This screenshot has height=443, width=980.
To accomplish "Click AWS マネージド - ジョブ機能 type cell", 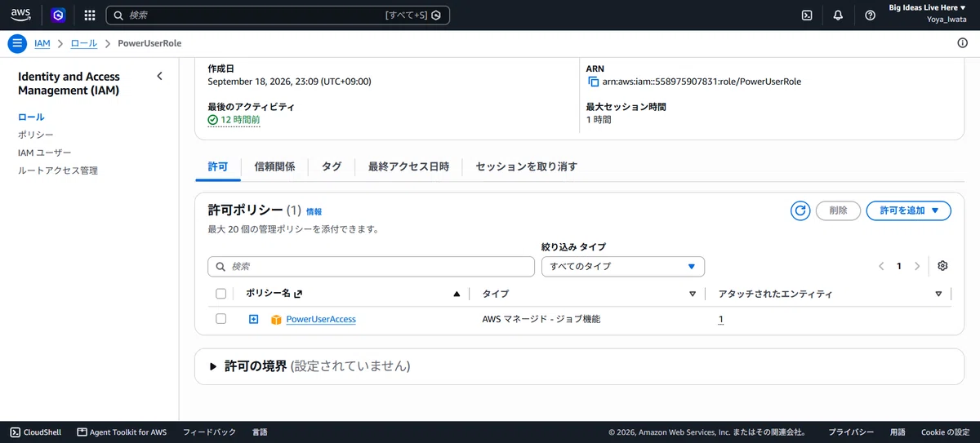I will (x=541, y=319).
